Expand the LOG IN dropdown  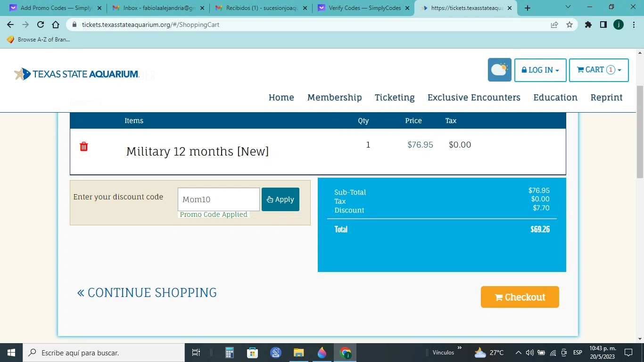point(540,70)
